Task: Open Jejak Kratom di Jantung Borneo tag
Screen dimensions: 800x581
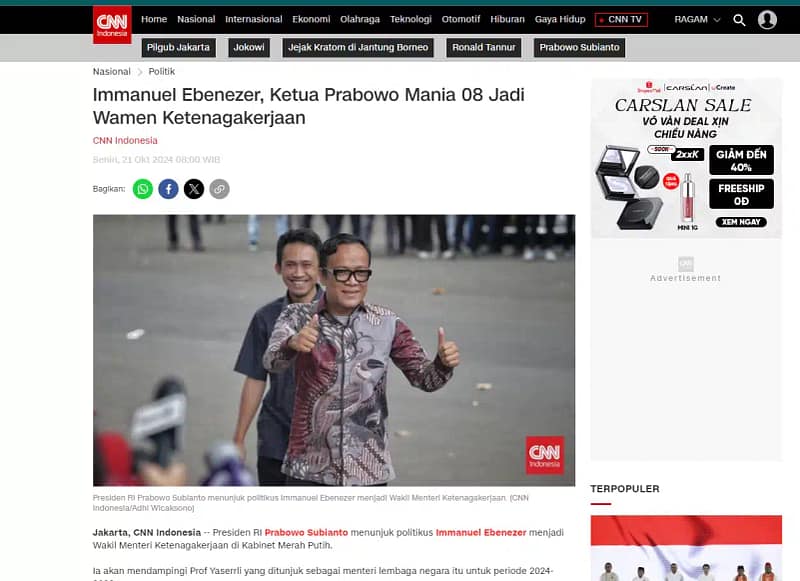Action: (x=358, y=47)
